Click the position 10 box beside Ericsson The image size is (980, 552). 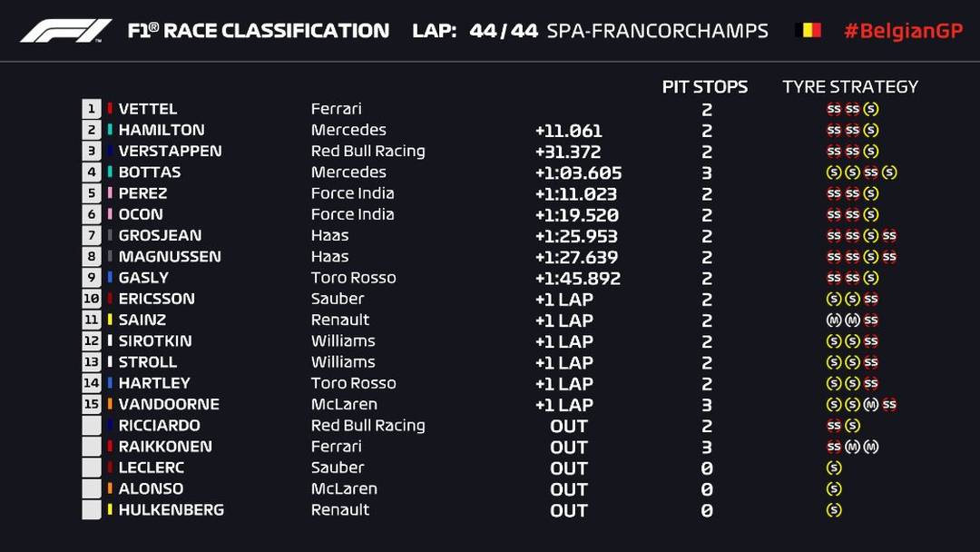[91, 299]
